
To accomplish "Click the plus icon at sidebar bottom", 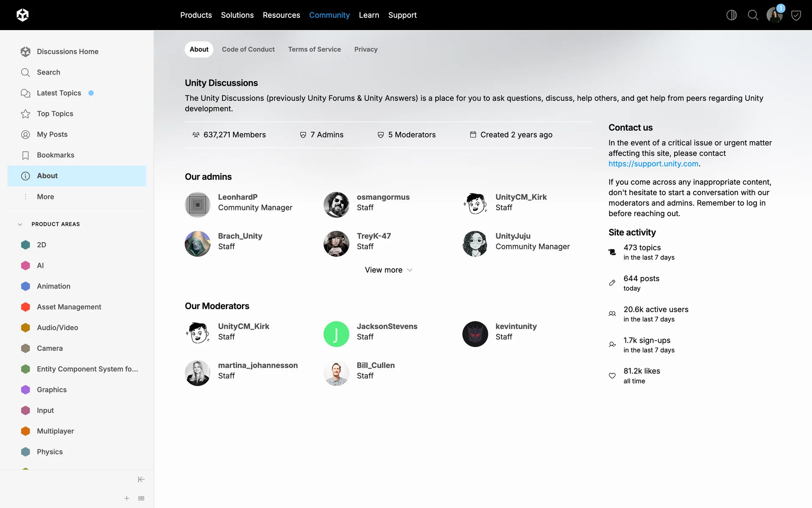I will point(126,498).
